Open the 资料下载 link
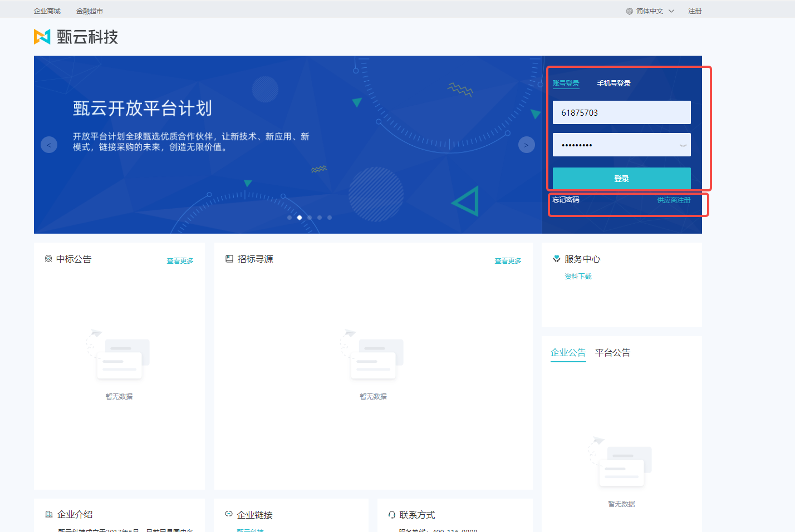Viewport: 795px width, 532px height. coord(578,277)
